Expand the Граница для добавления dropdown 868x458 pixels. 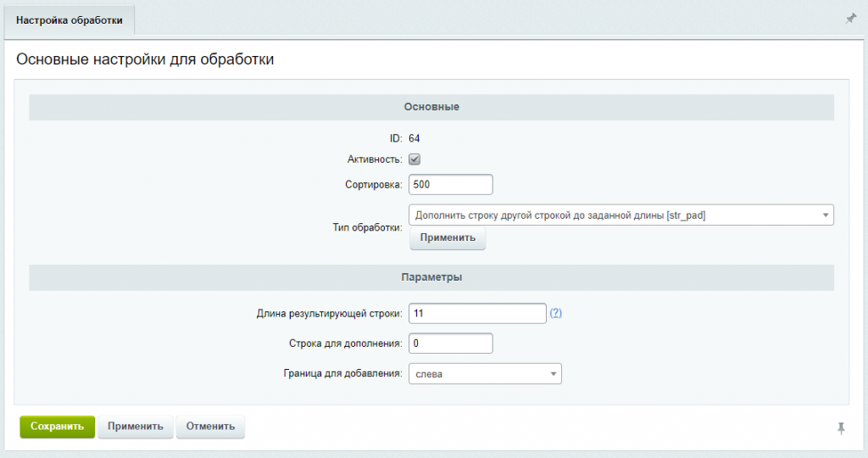pyautogui.click(x=485, y=374)
